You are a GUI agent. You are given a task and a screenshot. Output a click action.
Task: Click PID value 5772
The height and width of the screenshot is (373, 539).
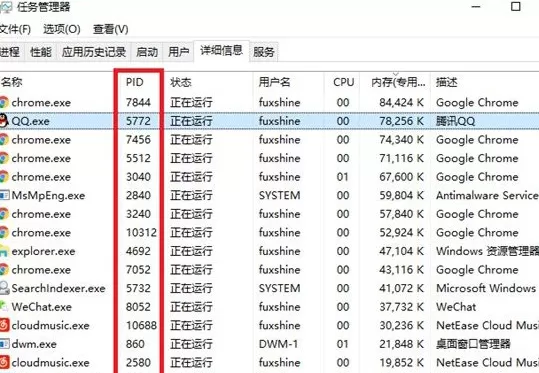point(138,121)
